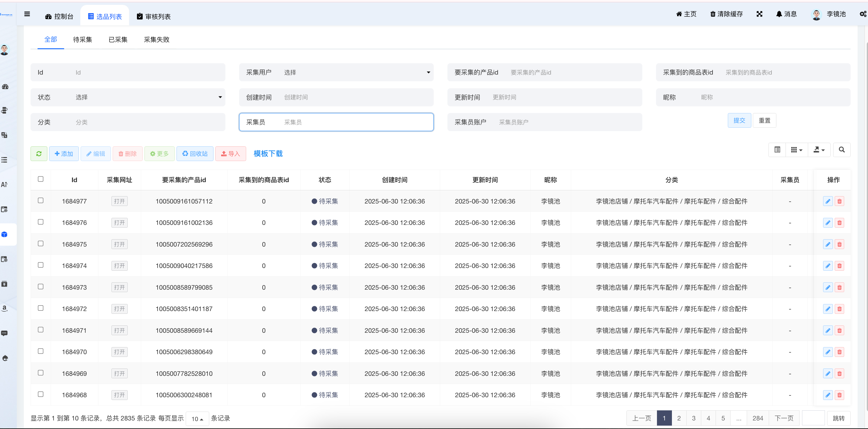Tick the select-all checkbox in the table header

point(40,179)
